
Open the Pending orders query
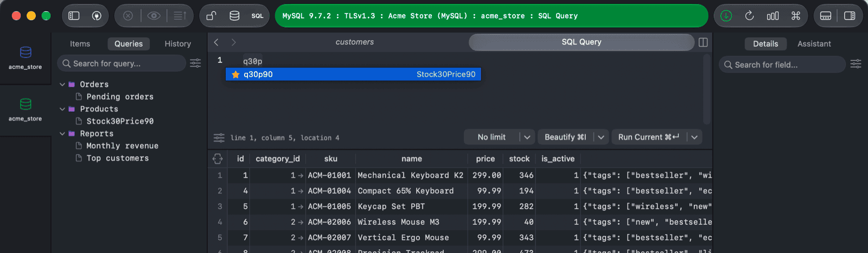click(120, 97)
